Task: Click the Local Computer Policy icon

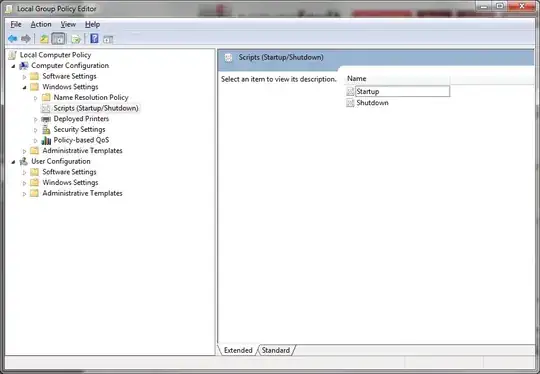Action: pos(12,55)
